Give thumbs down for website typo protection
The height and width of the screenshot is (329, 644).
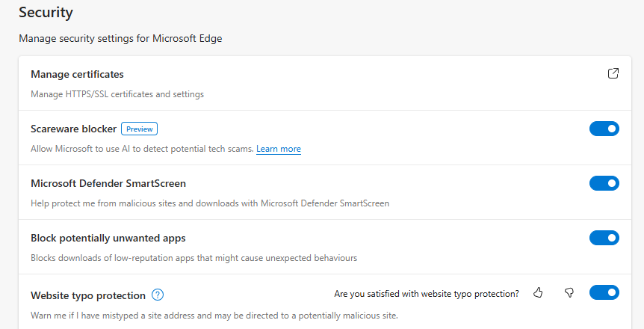click(569, 293)
